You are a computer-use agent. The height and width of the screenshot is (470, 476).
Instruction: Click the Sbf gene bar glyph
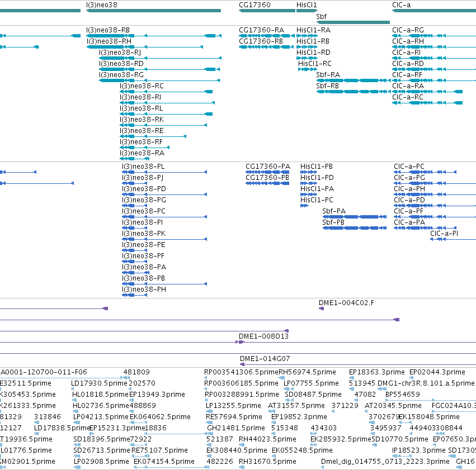pyautogui.click(x=353, y=22)
